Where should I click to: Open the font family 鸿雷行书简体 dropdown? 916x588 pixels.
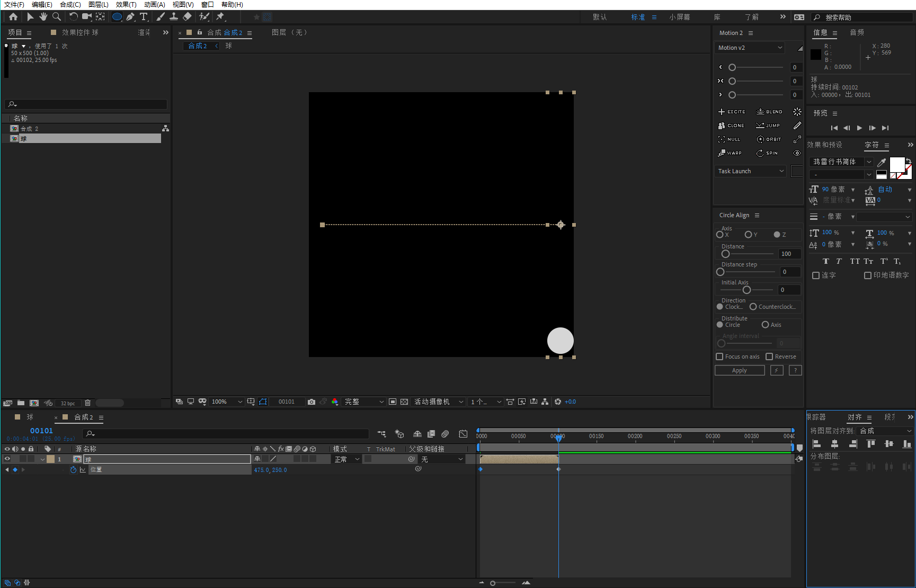pos(841,162)
